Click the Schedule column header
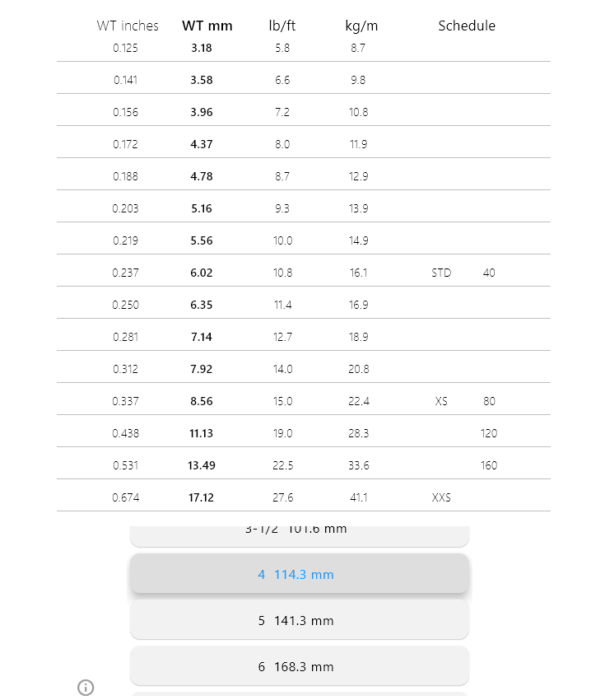The width and height of the screenshot is (605, 700). pos(467,26)
